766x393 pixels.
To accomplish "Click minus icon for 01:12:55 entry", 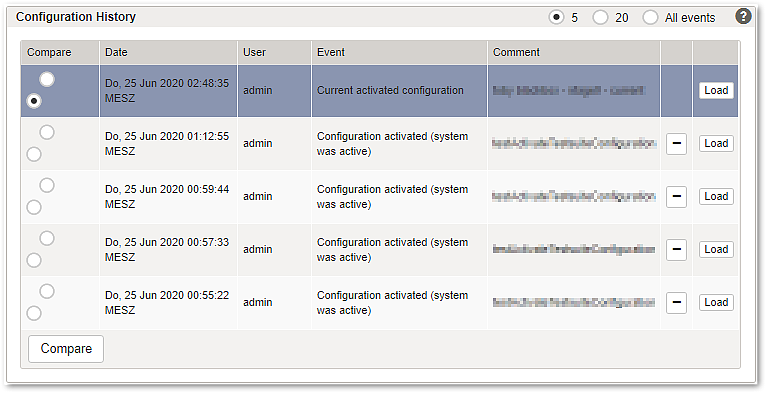I will tap(677, 144).
